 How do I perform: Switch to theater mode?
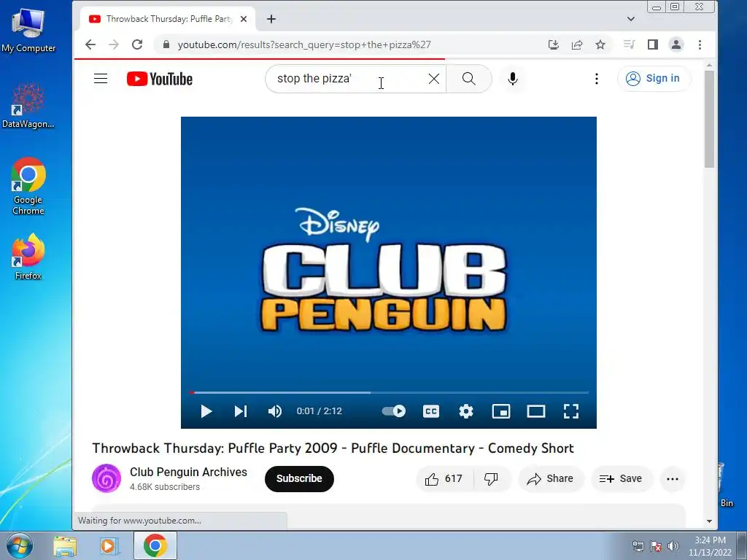tap(536, 411)
